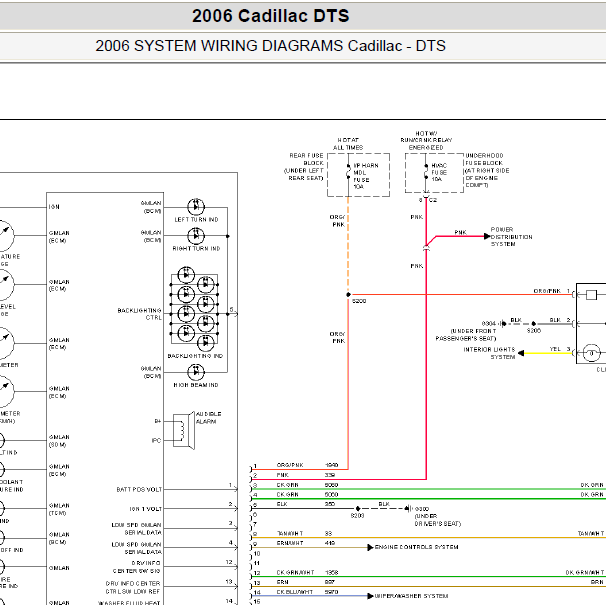Viewport: 606px width, 605px height.
Task: Click circuit number '1940' on the ORG/PNK wire
Action: [x=332, y=465]
